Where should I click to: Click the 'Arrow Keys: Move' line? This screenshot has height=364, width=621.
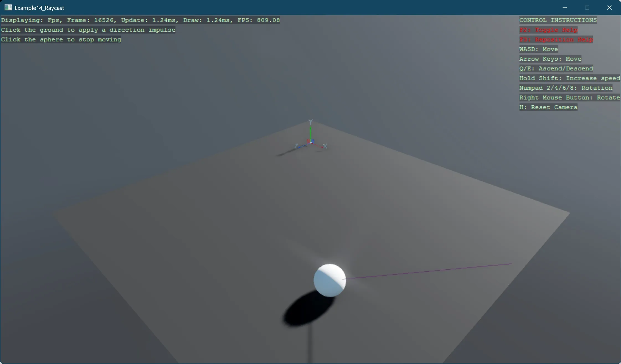pyautogui.click(x=550, y=59)
